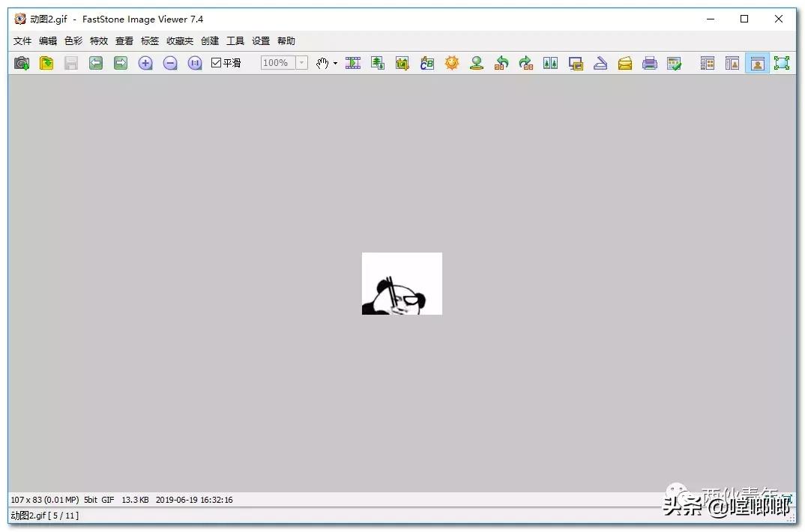Start slideshow with filmstrip icon
This screenshot has height=532, width=805.
[353, 63]
